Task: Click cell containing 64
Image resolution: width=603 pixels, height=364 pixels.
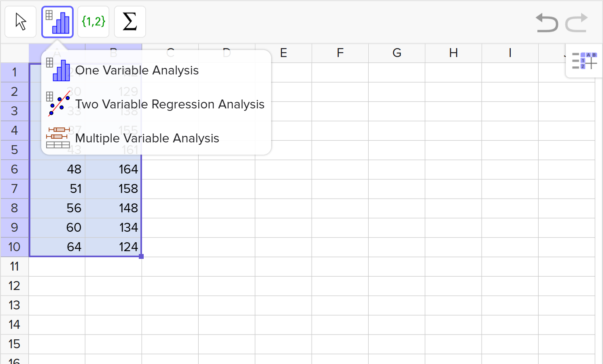Action: 57,247
